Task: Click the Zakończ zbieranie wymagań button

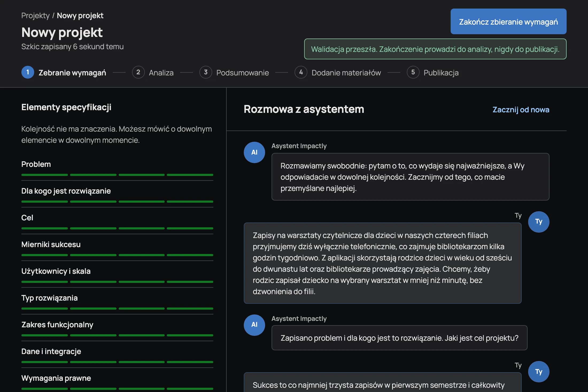Action: click(508, 21)
